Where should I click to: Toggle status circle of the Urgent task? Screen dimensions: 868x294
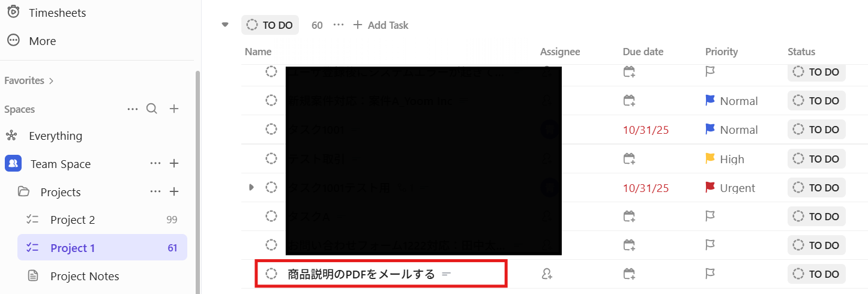point(271,188)
